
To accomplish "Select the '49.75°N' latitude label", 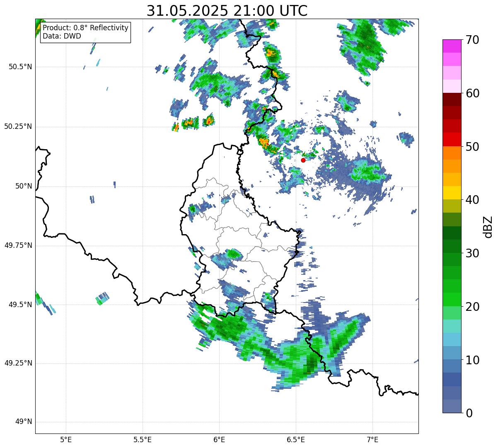I will (x=18, y=245).
